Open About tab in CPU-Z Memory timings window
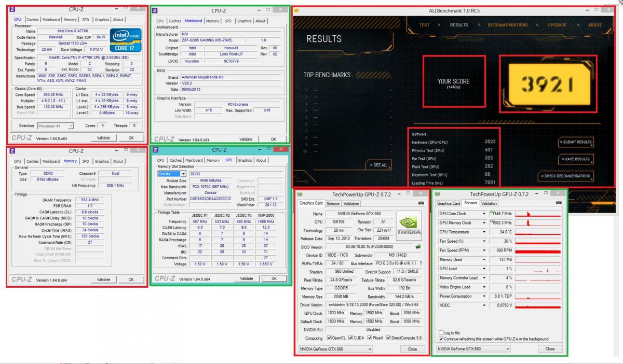This screenshot has width=623, height=364. (x=118, y=161)
